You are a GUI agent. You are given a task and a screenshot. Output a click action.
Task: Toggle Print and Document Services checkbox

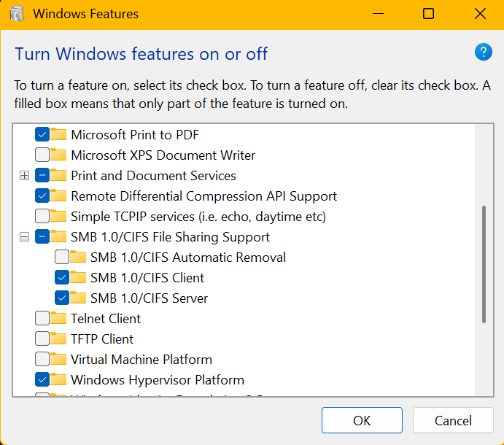(x=42, y=175)
